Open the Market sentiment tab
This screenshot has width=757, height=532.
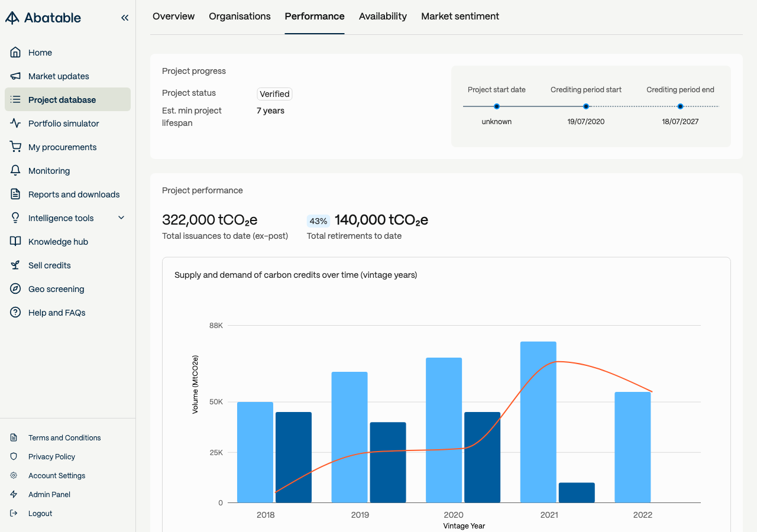[x=460, y=17]
